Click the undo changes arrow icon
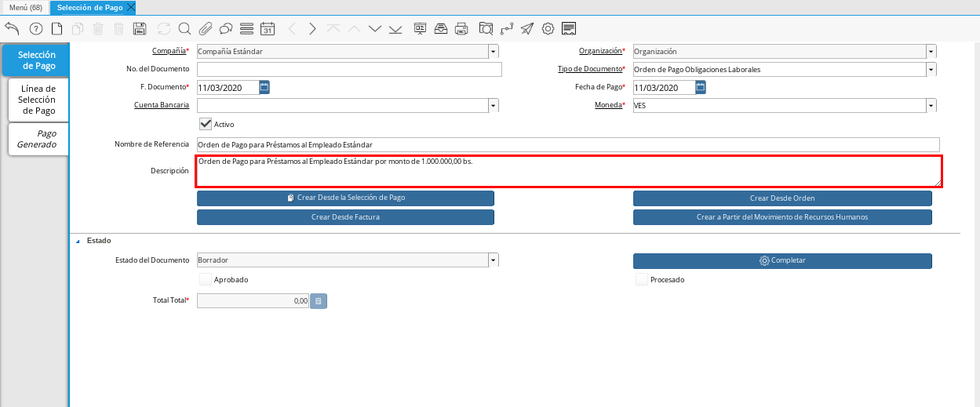 click(x=12, y=29)
